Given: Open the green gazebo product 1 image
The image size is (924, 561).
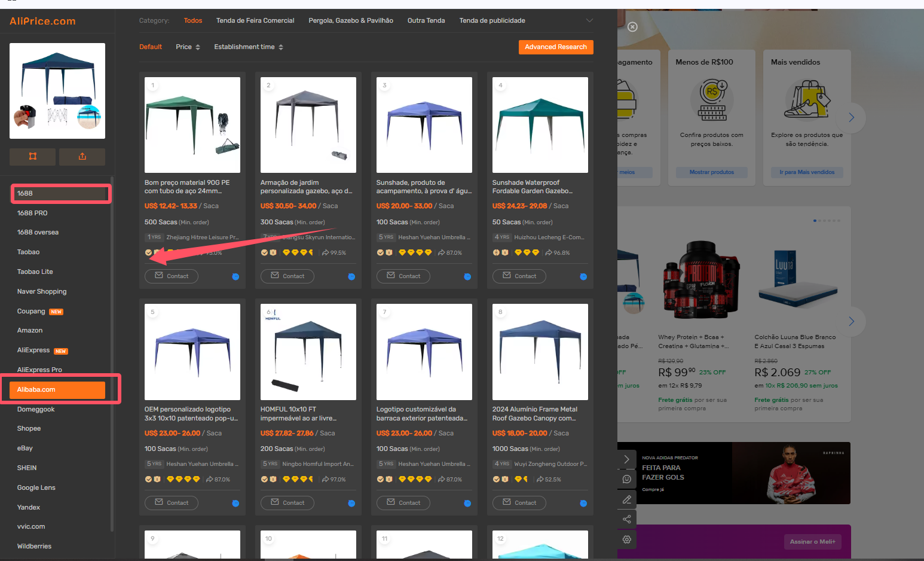Looking at the screenshot, I should [x=192, y=125].
